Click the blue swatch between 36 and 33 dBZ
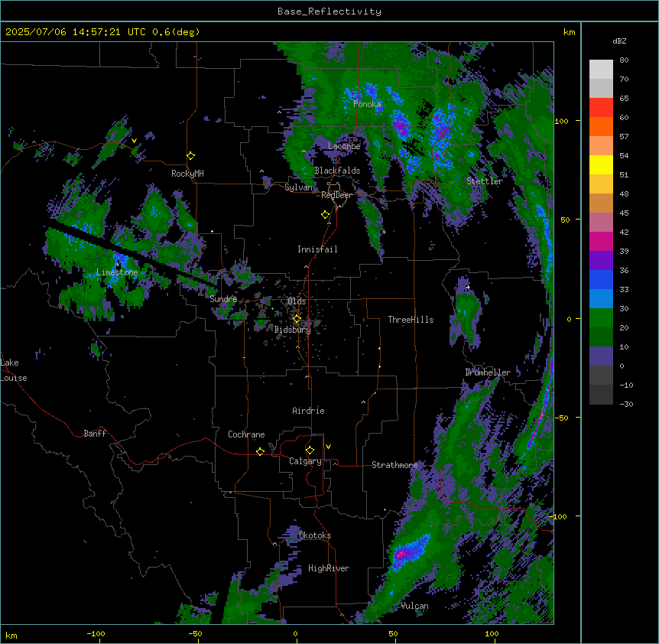The image size is (659, 644). point(601,279)
